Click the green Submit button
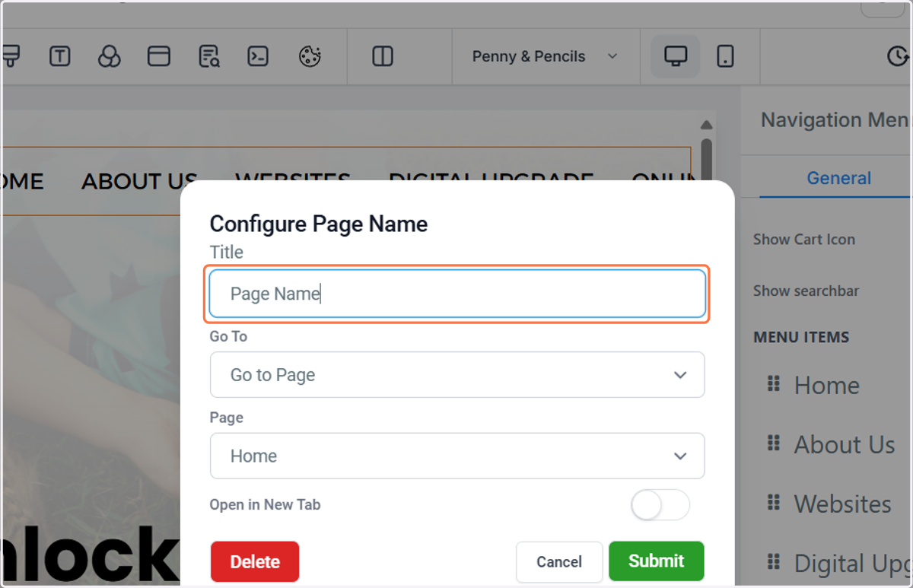 pyautogui.click(x=656, y=561)
